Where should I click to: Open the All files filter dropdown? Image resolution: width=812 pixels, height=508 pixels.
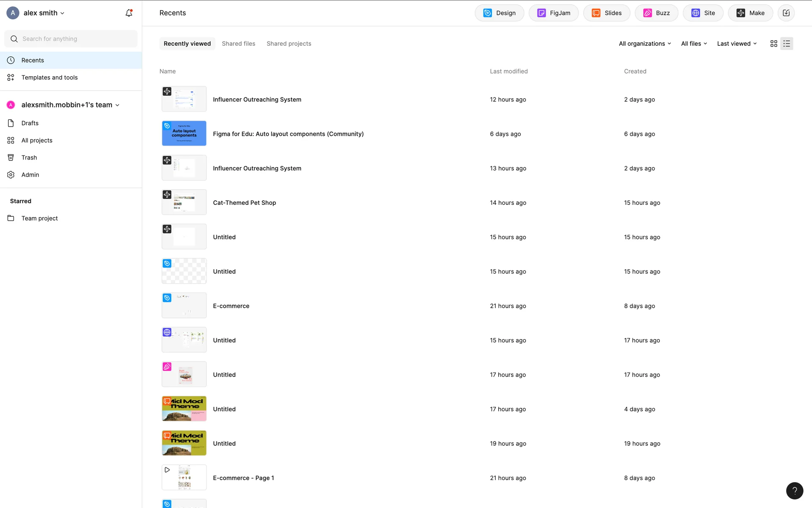coord(694,44)
